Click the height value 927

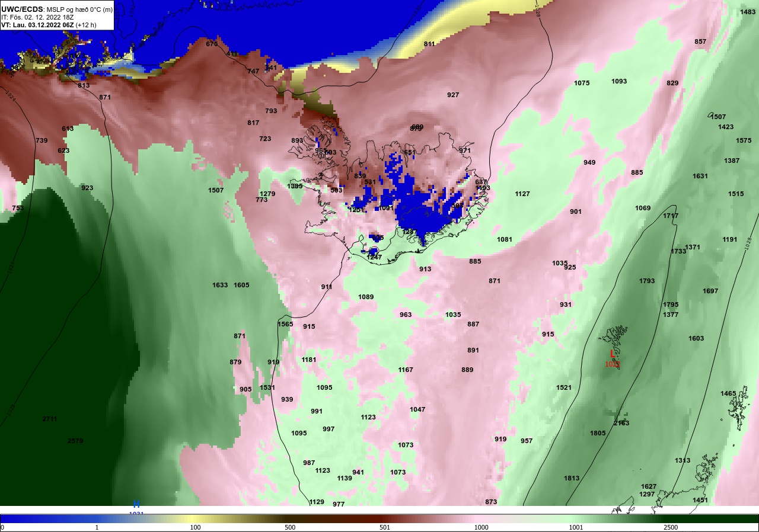click(453, 95)
